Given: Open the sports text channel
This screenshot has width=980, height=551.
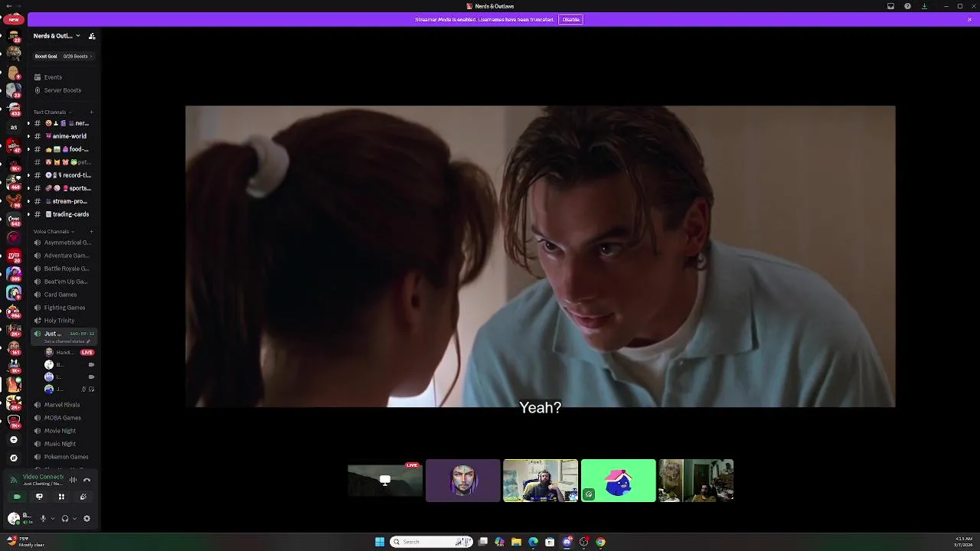Looking at the screenshot, I should click(64, 188).
